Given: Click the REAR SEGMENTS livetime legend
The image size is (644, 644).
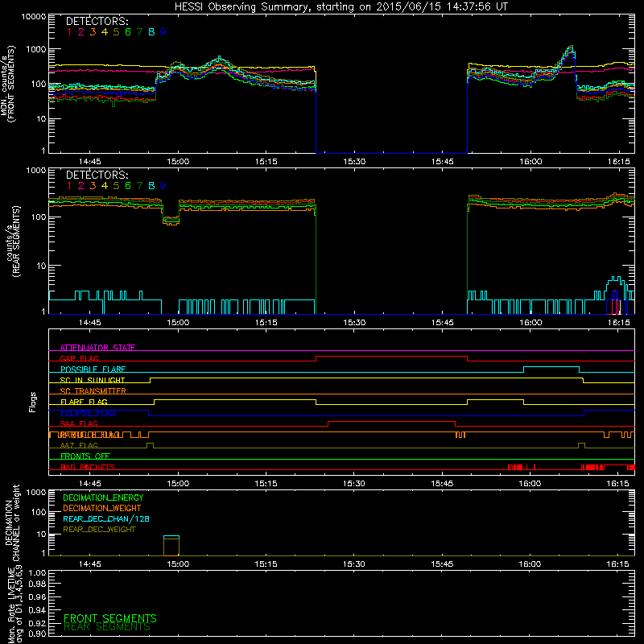Looking at the screenshot, I should [107, 627].
